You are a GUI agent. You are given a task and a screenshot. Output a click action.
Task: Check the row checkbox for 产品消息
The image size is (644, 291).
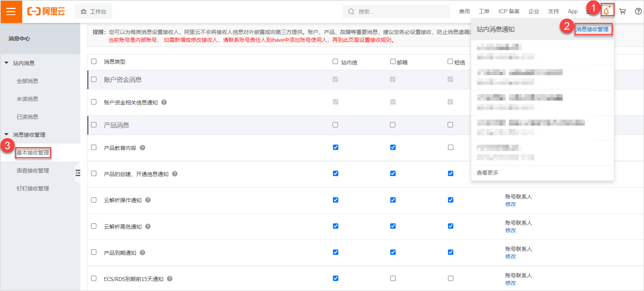tap(94, 125)
